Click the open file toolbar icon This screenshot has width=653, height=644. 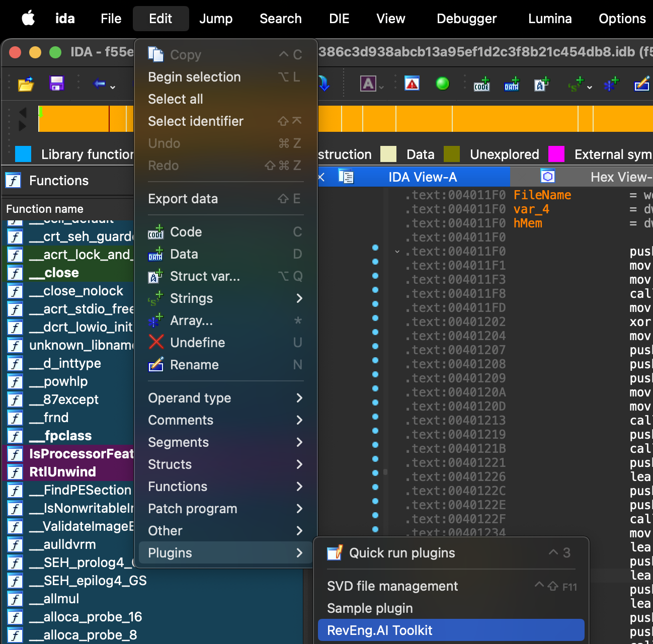point(26,84)
